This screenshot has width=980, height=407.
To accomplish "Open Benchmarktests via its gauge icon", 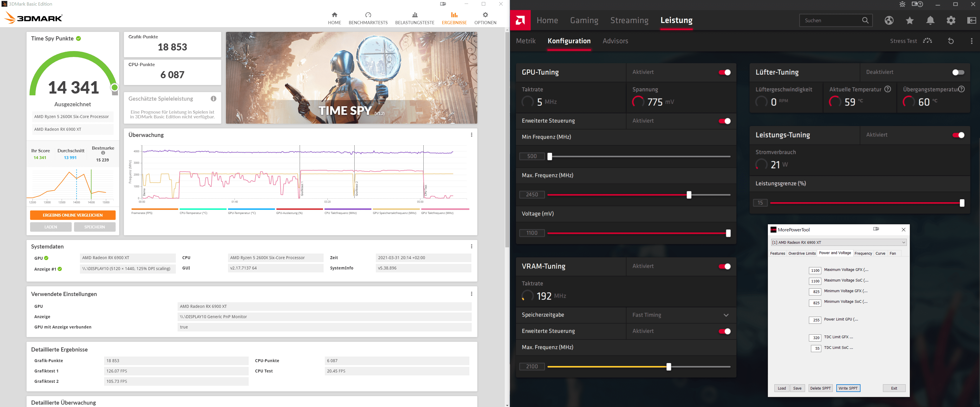I will click(x=368, y=15).
